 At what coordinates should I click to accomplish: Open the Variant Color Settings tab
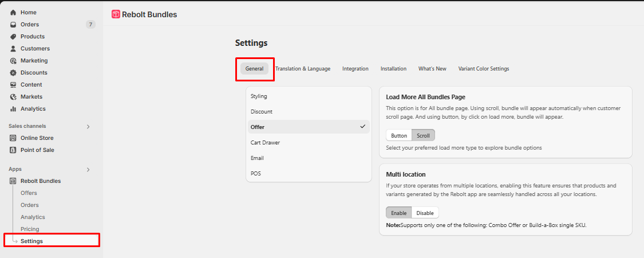coord(483,69)
